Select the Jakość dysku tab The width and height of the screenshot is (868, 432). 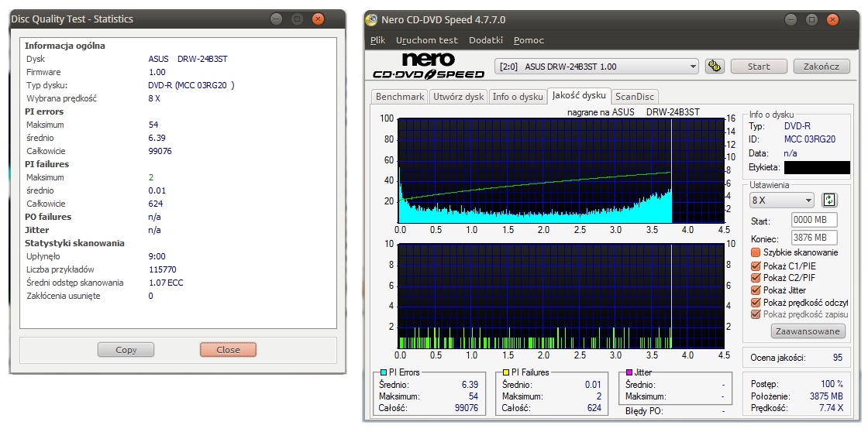[x=579, y=95]
